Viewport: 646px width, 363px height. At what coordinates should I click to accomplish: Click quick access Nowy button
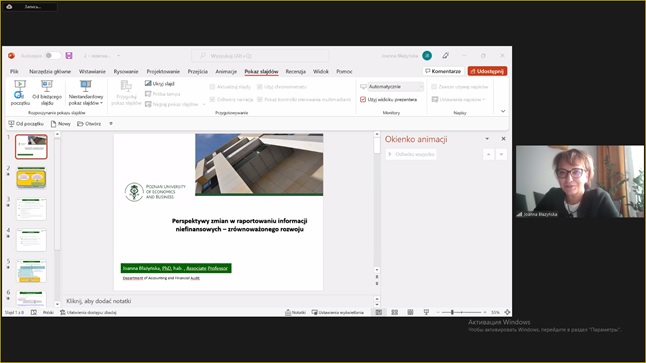(61, 124)
